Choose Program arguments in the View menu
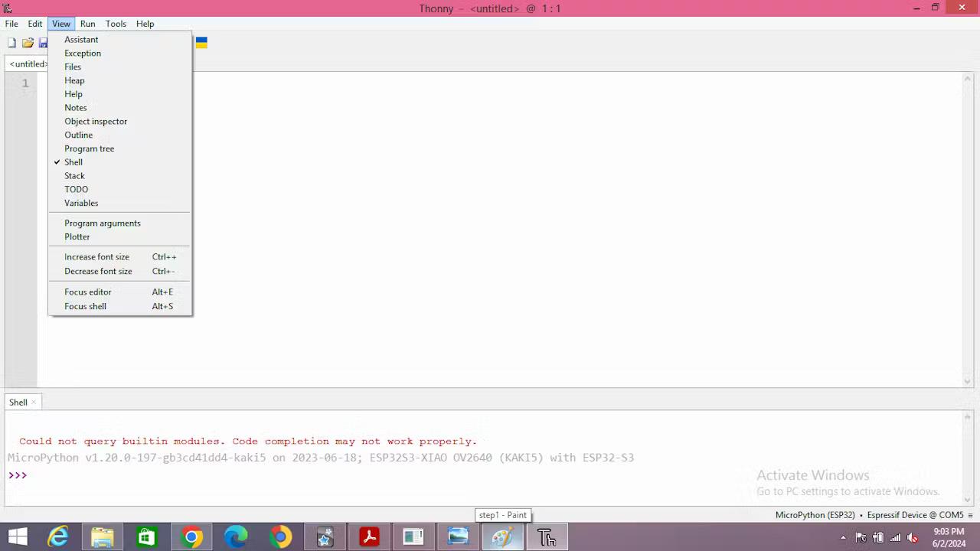 tap(120, 223)
